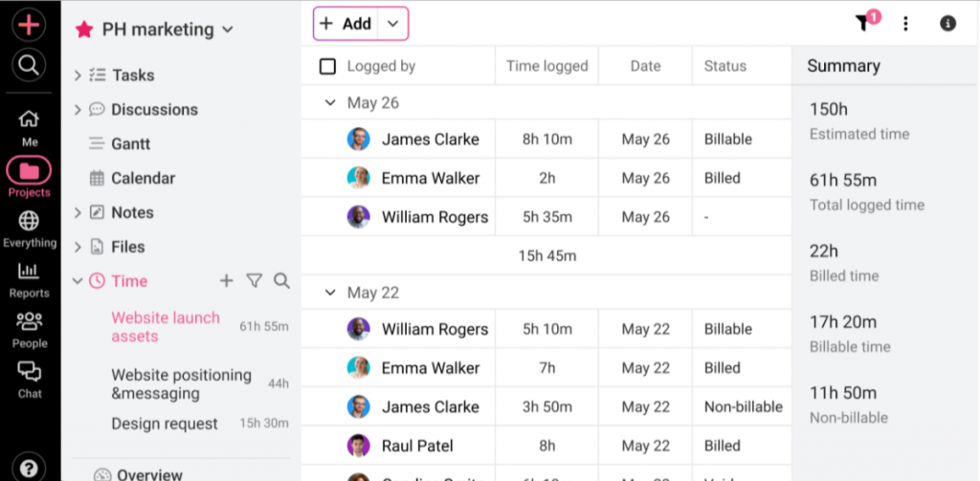Click the Calendar icon in sidebar
Viewport: 980px width, 481px height.
point(97,178)
